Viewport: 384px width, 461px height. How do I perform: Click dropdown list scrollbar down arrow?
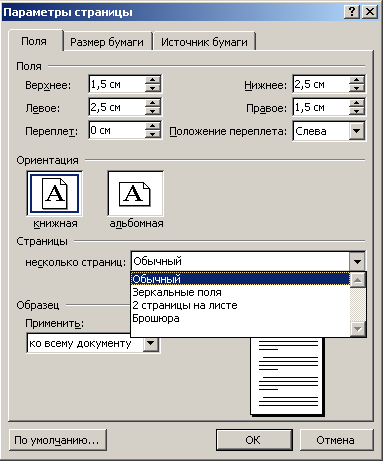coord(358,329)
